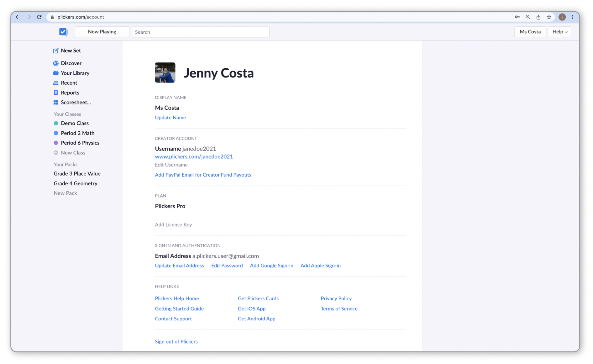593x364 pixels.
Task: Open the www.plickers.com/janedoe2021 link
Action: [194, 157]
